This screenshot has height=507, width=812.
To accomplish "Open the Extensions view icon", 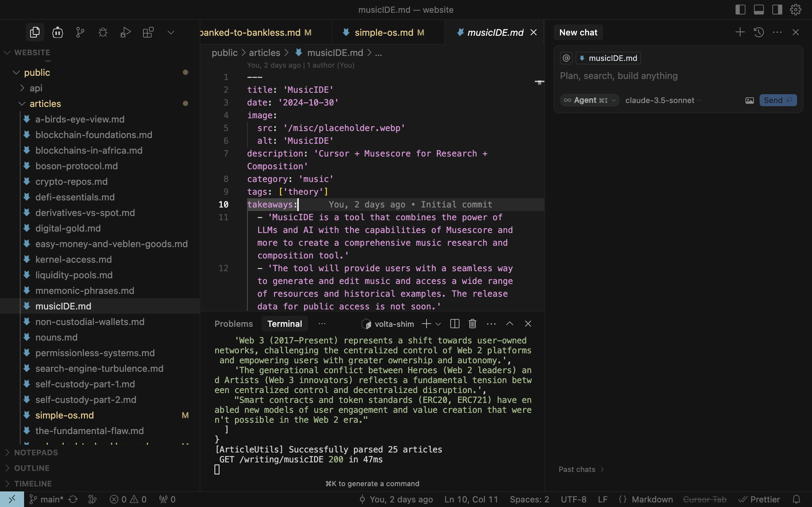I will pyautogui.click(x=148, y=32).
